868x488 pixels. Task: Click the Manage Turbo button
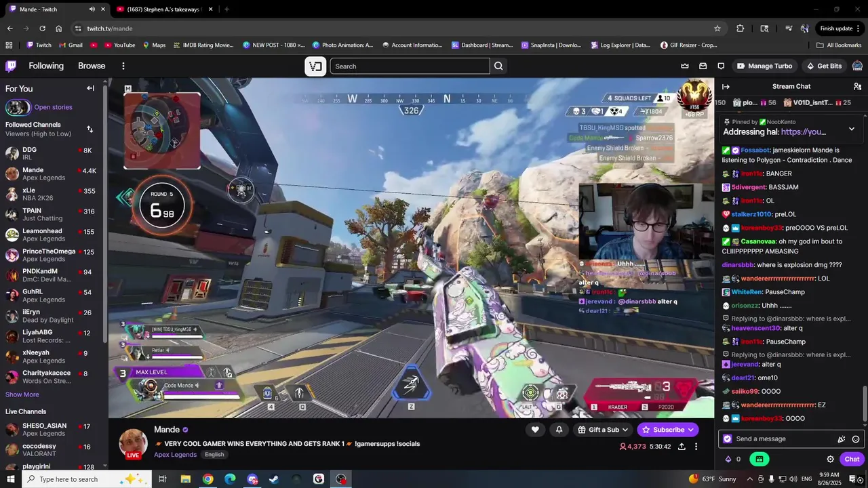pos(764,66)
